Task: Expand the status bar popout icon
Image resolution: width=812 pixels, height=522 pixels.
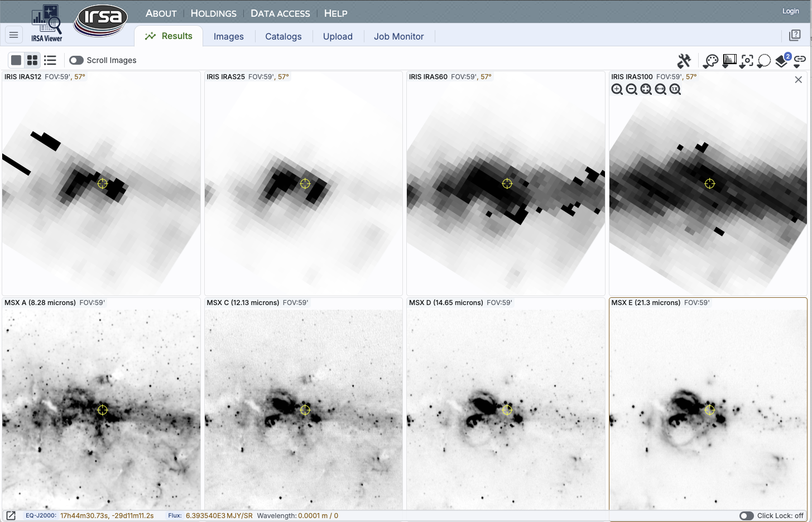Action: click(x=11, y=515)
